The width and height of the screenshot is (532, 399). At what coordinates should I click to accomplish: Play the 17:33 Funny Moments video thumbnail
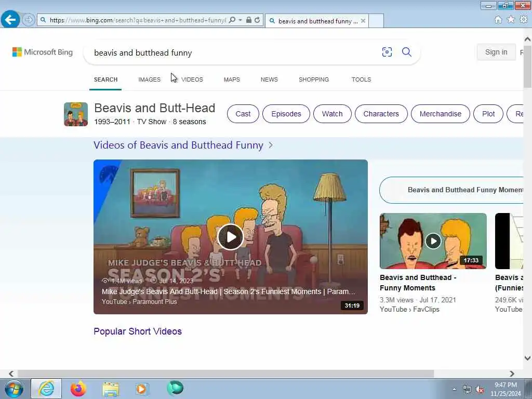tap(433, 241)
